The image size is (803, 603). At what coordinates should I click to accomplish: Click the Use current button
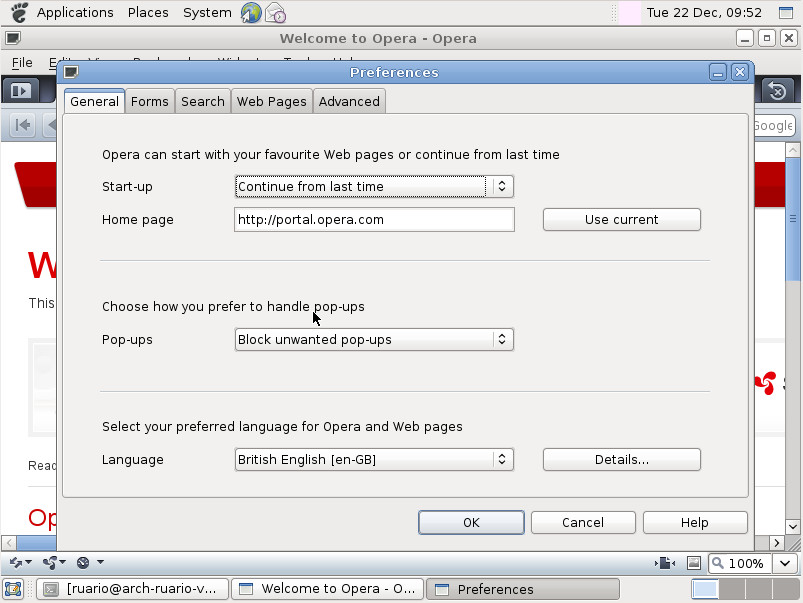(622, 219)
